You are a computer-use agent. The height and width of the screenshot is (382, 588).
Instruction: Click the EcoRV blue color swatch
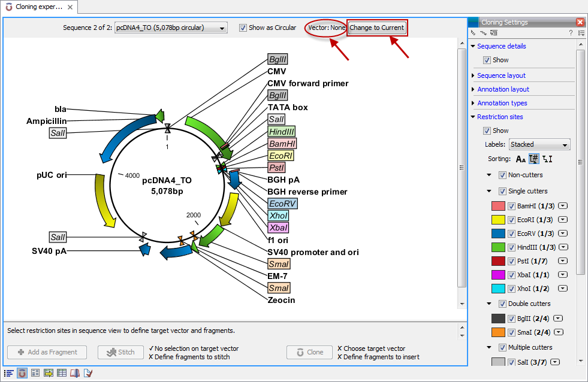[x=498, y=234]
